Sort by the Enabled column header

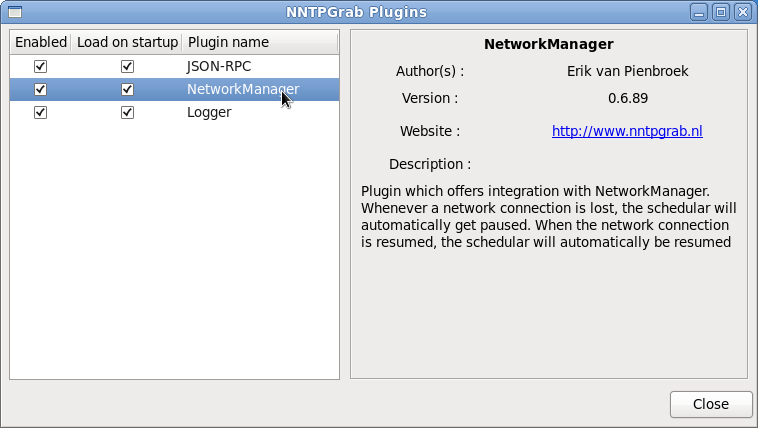(41, 43)
